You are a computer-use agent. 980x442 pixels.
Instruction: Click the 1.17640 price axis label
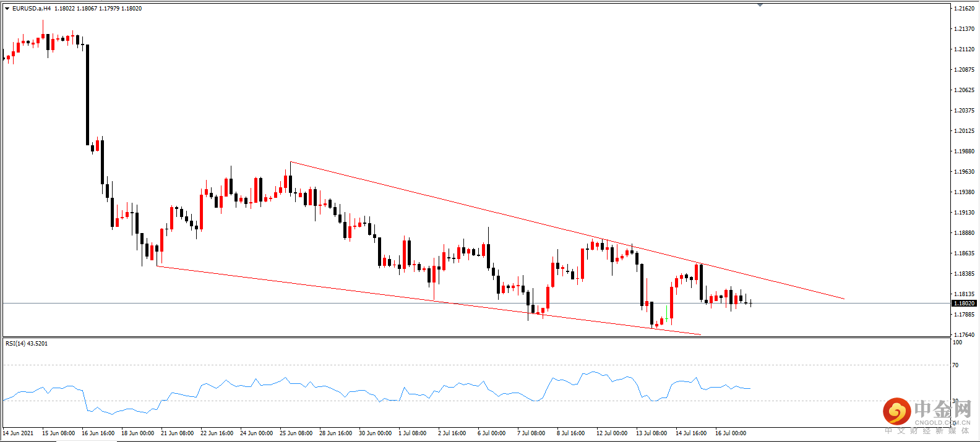click(964, 335)
